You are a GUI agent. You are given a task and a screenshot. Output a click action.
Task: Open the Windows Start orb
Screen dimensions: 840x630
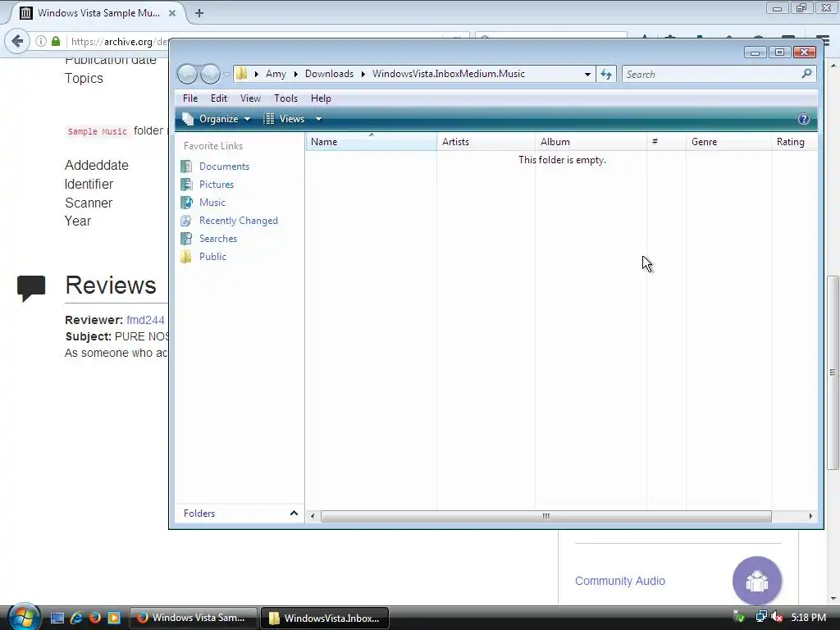(x=23, y=617)
